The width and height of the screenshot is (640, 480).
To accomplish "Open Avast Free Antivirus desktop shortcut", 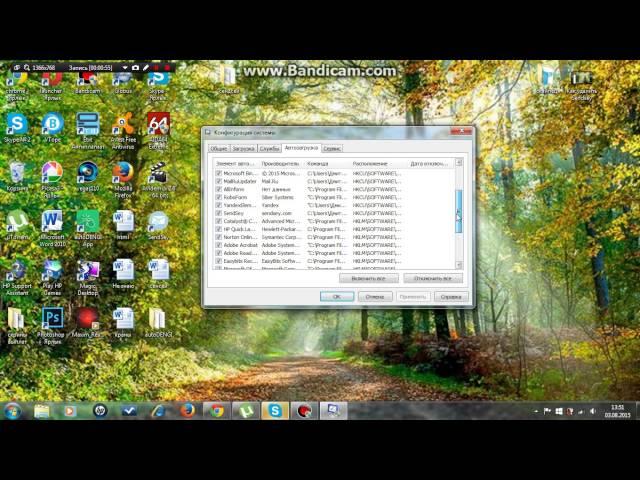I will (x=122, y=126).
